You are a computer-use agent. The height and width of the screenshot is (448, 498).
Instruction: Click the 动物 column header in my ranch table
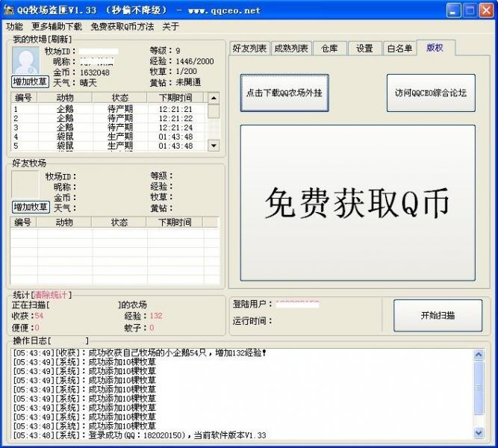point(65,98)
